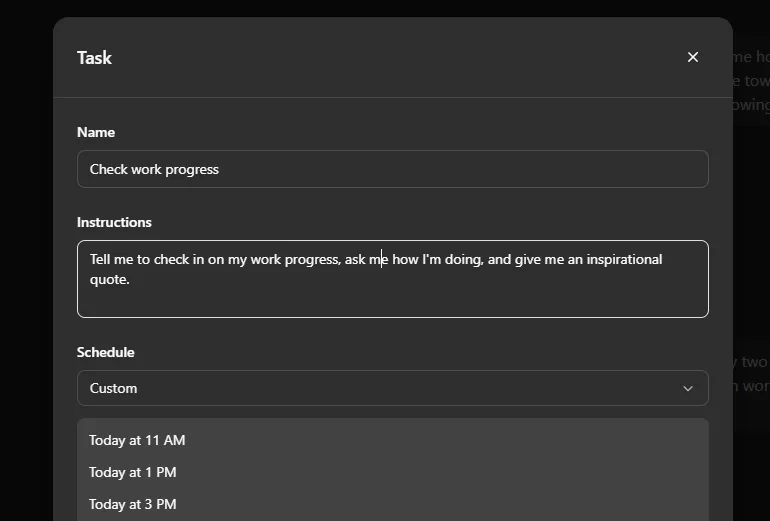Place cursor on 'Tell' in Instructions
Screen dimensions: 770x521
point(102,259)
